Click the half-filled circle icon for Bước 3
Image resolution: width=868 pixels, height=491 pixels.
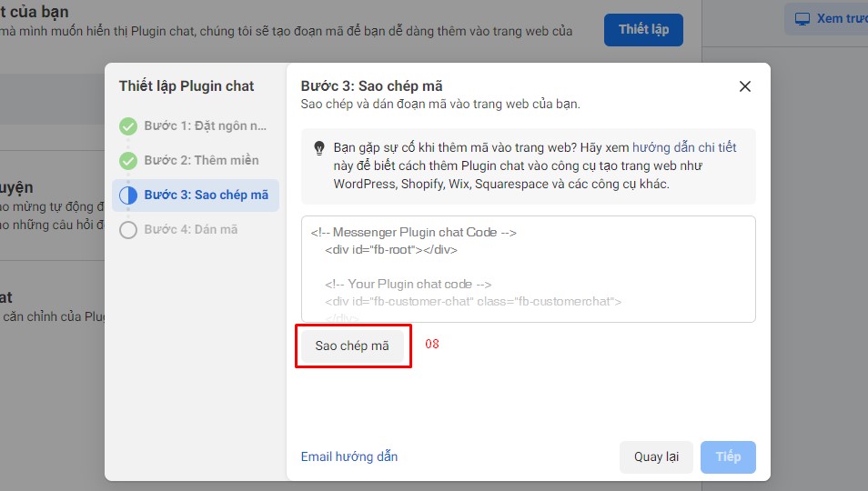pyautogui.click(x=128, y=195)
